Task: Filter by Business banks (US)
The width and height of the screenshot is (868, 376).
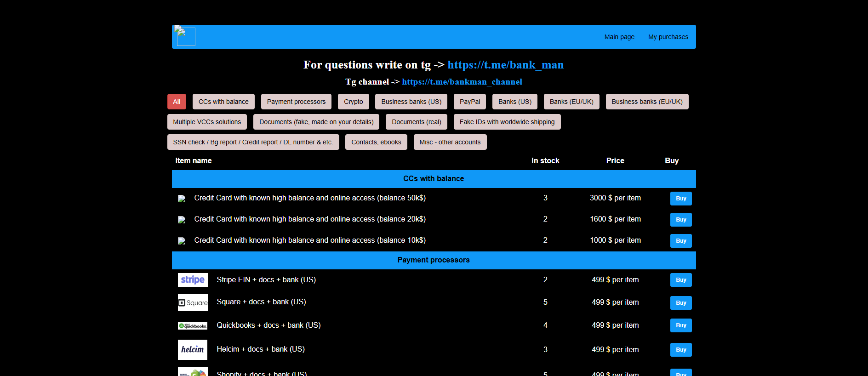Action: pos(411,102)
